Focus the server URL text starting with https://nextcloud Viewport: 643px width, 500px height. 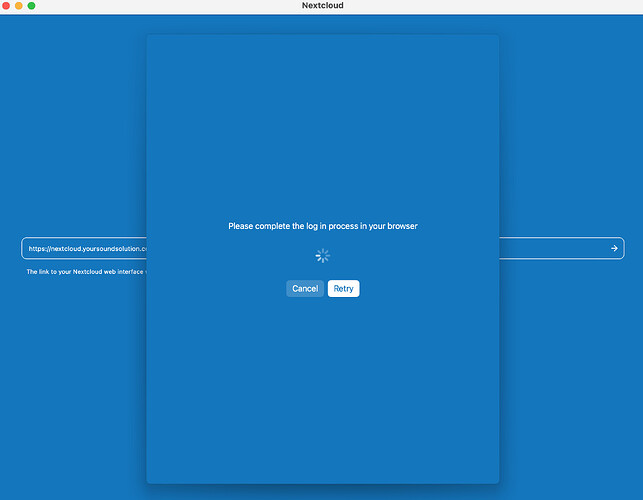click(x=87, y=248)
